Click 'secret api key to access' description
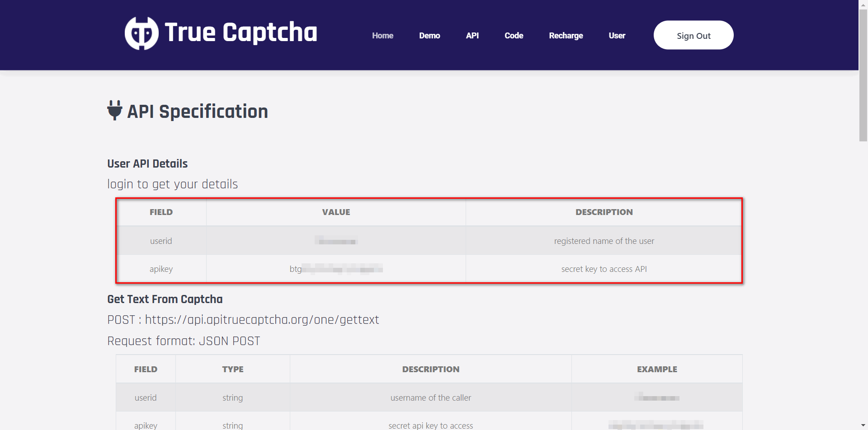 click(x=431, y=425)
